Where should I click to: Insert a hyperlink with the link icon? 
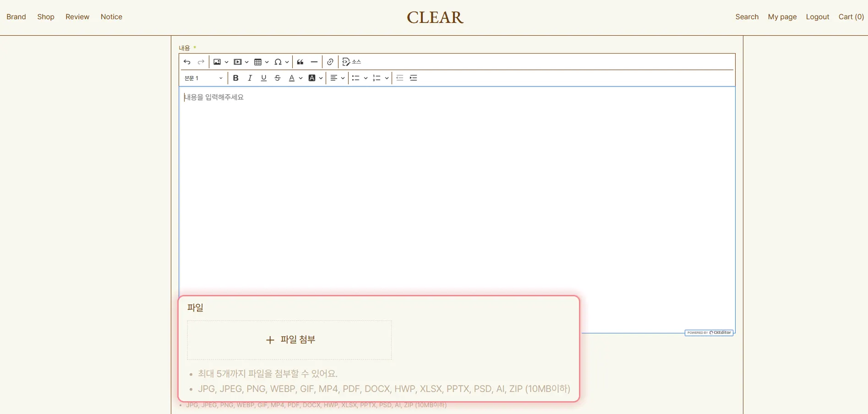[330, 62]
